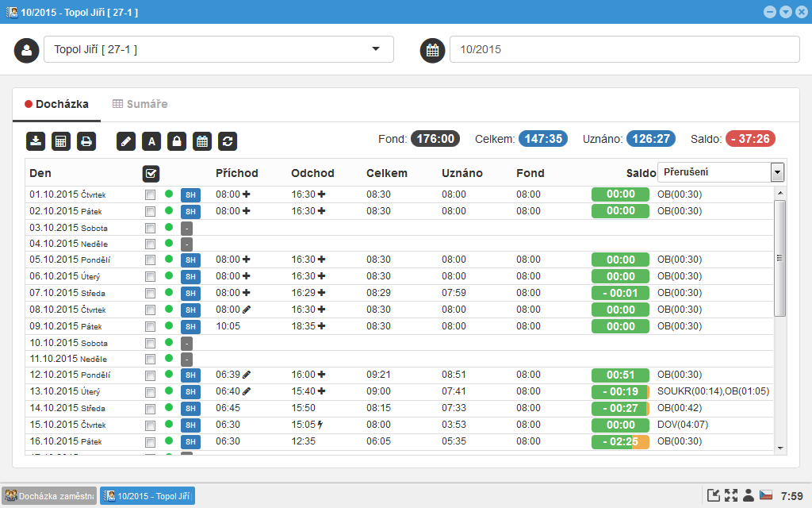The height and width of the screenshot is (508, 812).
Task: Expand the Topol Jiří employee dropdown
Action: (375, 49)
